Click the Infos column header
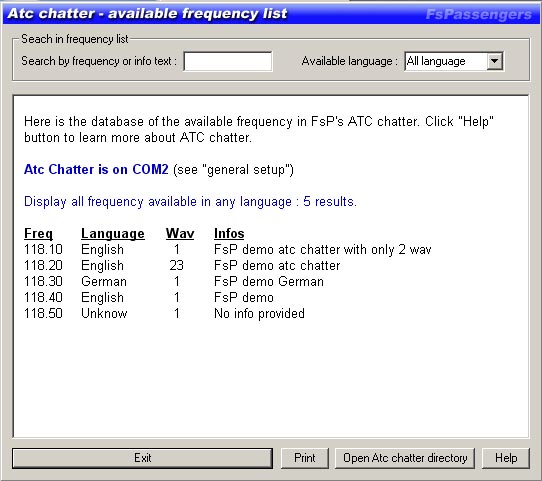 pyautogui.click(x=229, y=233)
